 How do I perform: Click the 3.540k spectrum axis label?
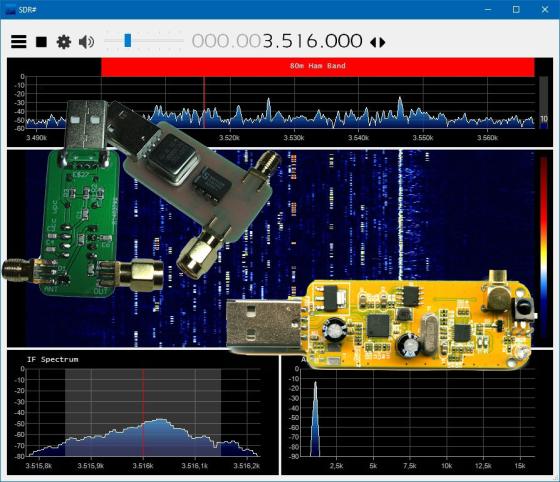pyautogui.click(x=359, y=138)
